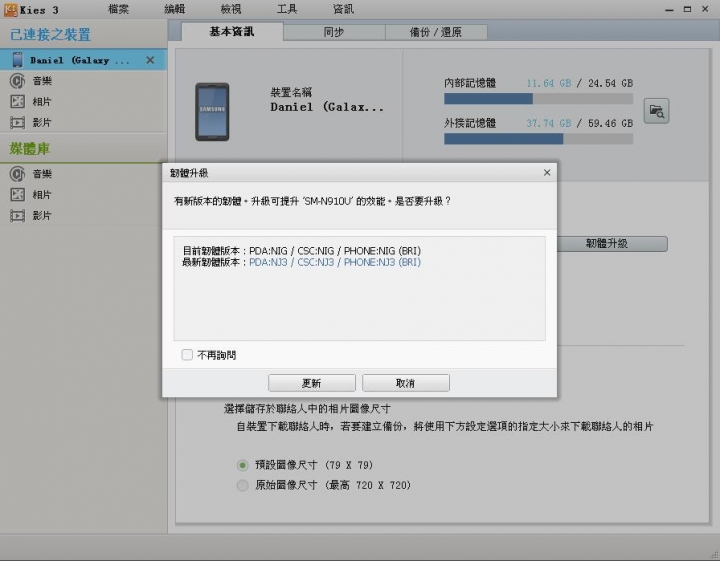Click the 更新 button in the dialog

pos(312,383)
